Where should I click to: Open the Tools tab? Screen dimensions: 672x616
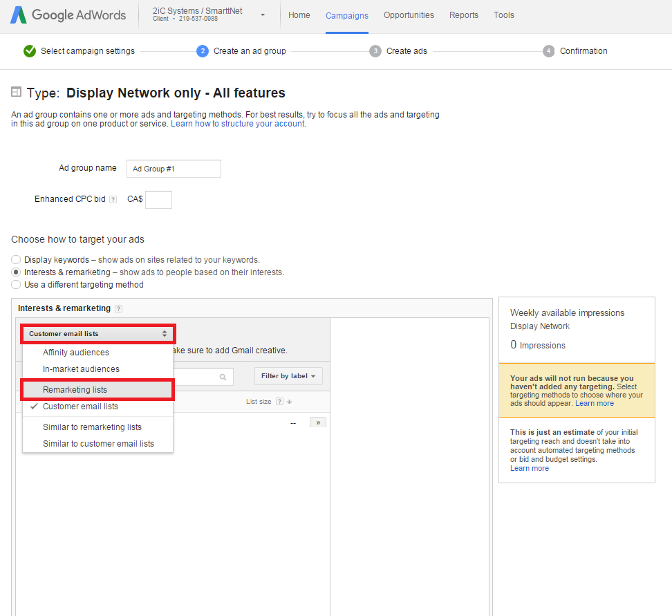(x=503, y=15)
